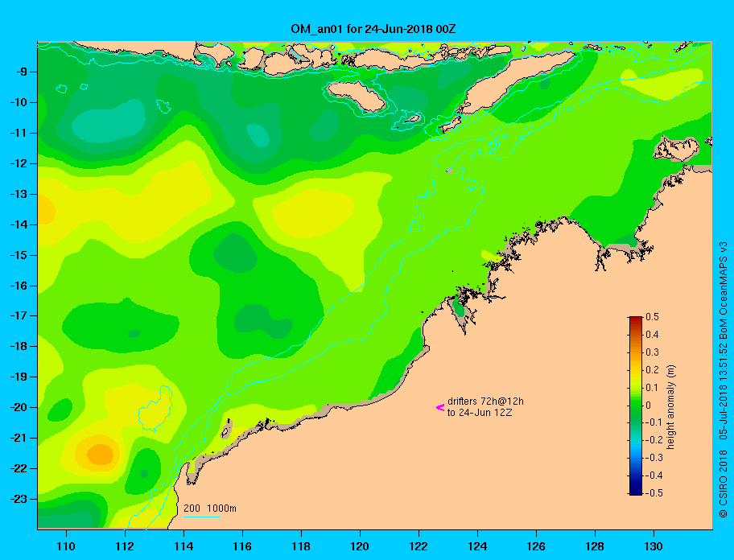Click the colorbar label negative -0.4
Image resolution: width=734 pixels, height=560 pixels.
pyautogui.click(x=654, y=476)
